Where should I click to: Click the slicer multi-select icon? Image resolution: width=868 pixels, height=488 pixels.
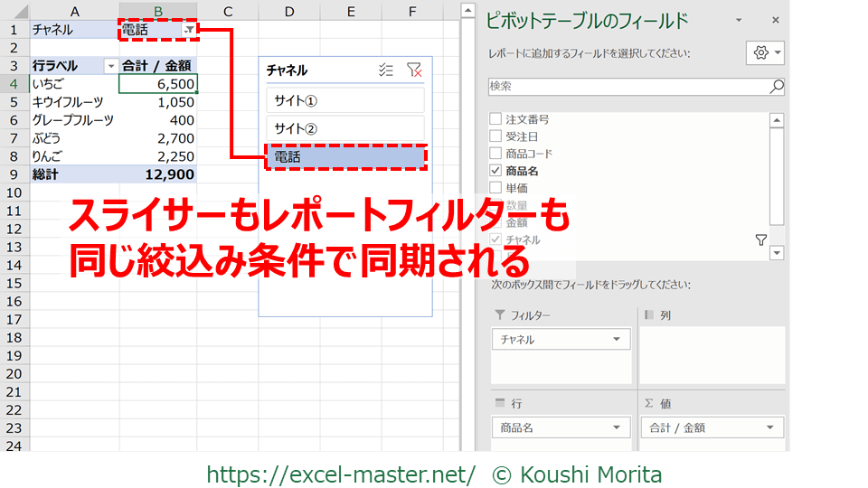coord(386,70)
